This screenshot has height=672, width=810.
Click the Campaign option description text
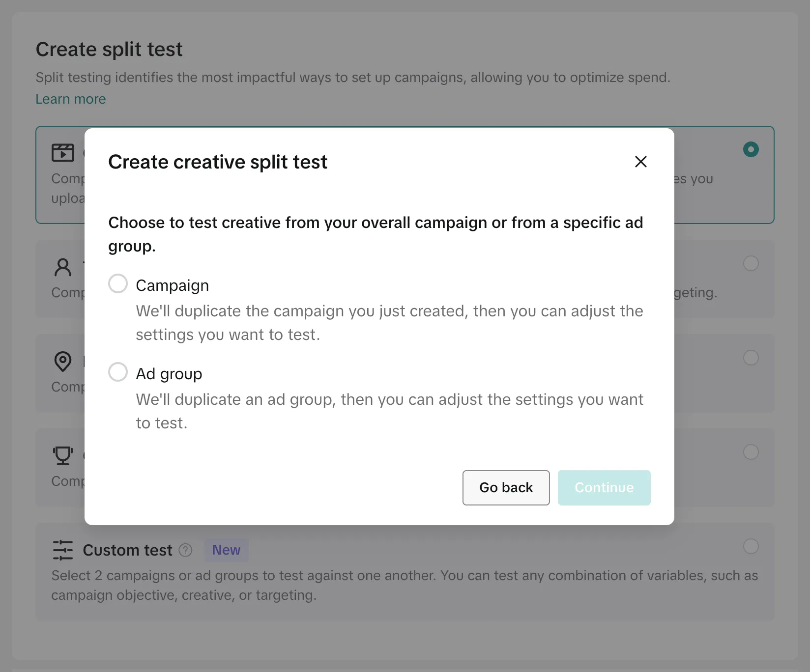tap(389, 323)
